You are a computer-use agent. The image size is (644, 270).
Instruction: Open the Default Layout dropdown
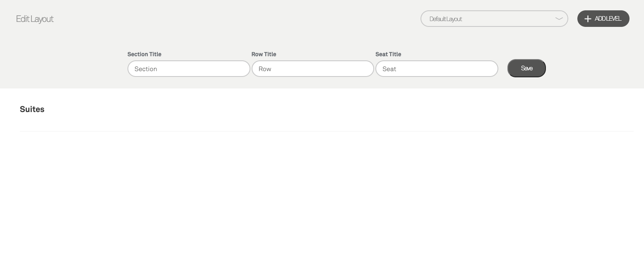pos(494,19)
